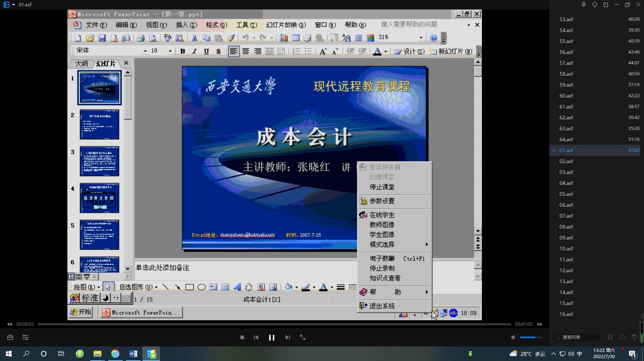Toggle Italic formatting
Screen dimensions: 644x361
tap(195, 51)
